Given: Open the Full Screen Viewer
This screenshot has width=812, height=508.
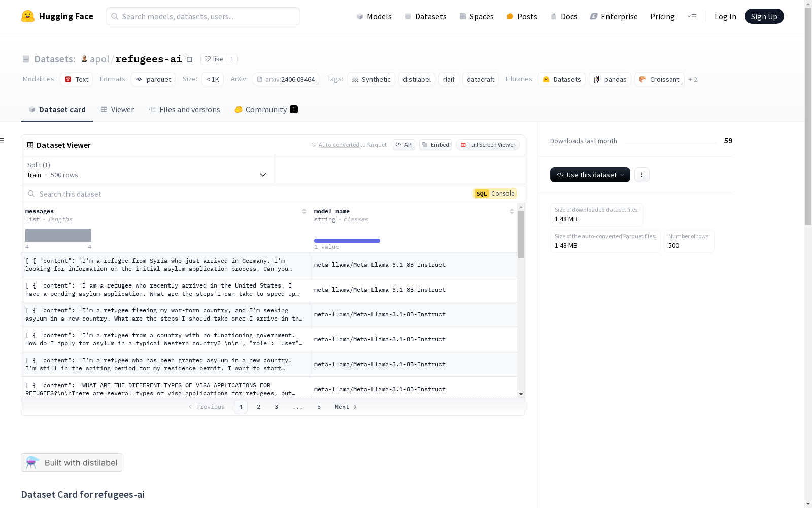Looking at the screenshot, I should [x=488, y=145].
